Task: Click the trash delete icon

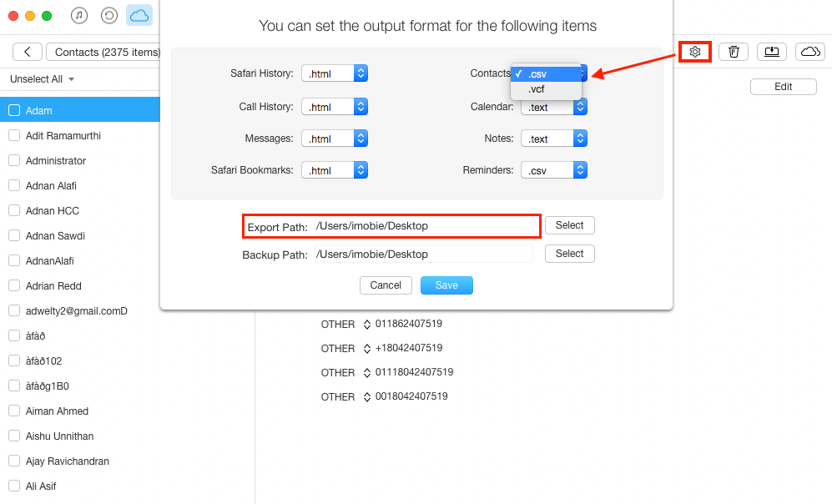Action: pyautogui.click(x=734, y=52)
